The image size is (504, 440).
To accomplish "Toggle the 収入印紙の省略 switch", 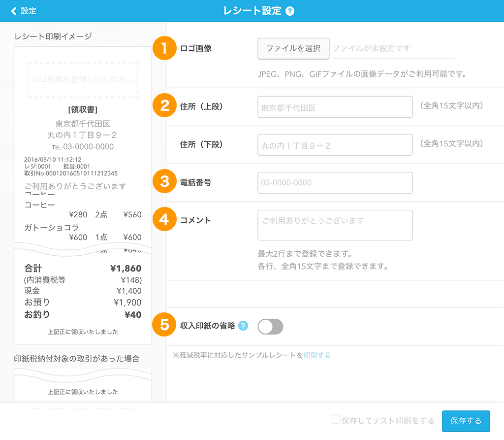I will 270,327.
